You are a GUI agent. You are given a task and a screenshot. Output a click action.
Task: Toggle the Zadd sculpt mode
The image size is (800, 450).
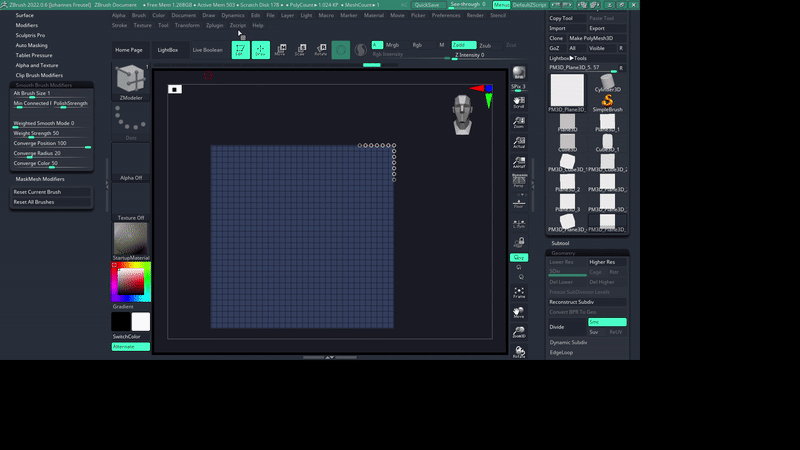[x=463, y=45]
